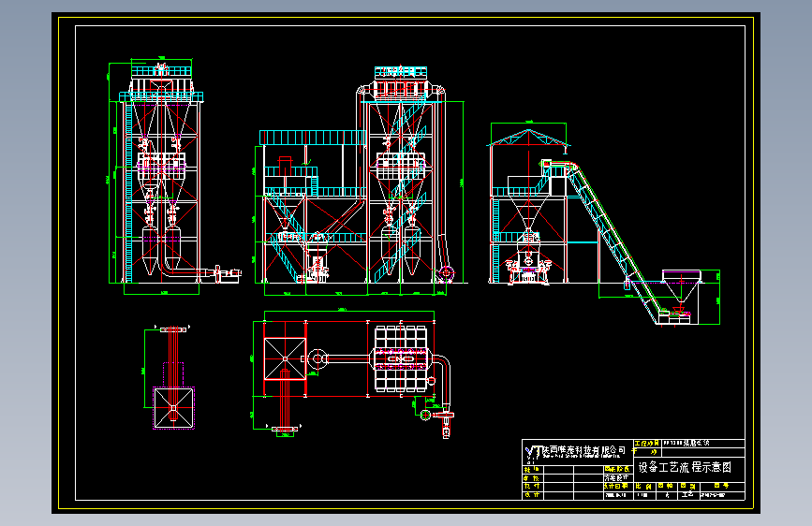Click the 比例 scale label in title block
Screen dimensions: 812x526
click(643, 486)
